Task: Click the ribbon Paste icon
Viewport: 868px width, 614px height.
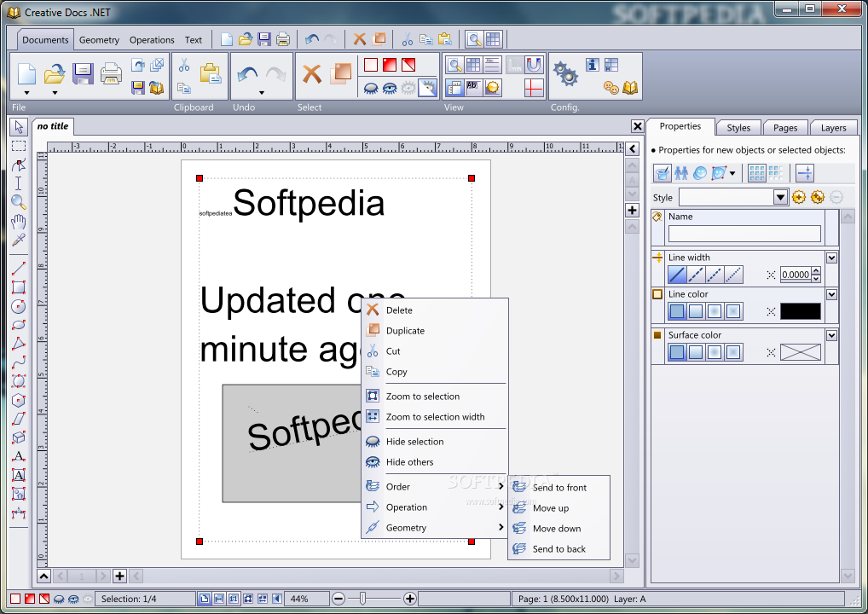Action: 211,73
